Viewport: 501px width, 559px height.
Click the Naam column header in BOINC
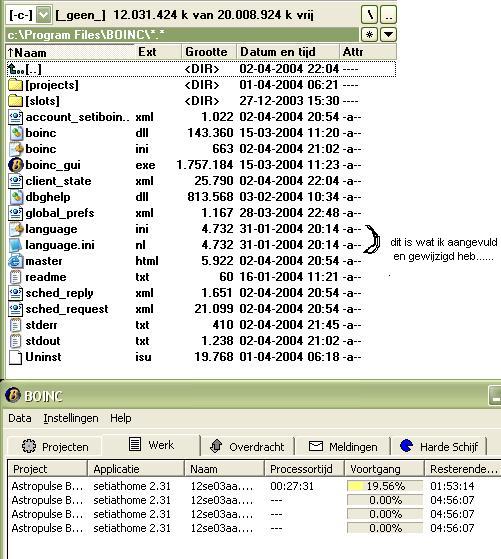point(225,469)
